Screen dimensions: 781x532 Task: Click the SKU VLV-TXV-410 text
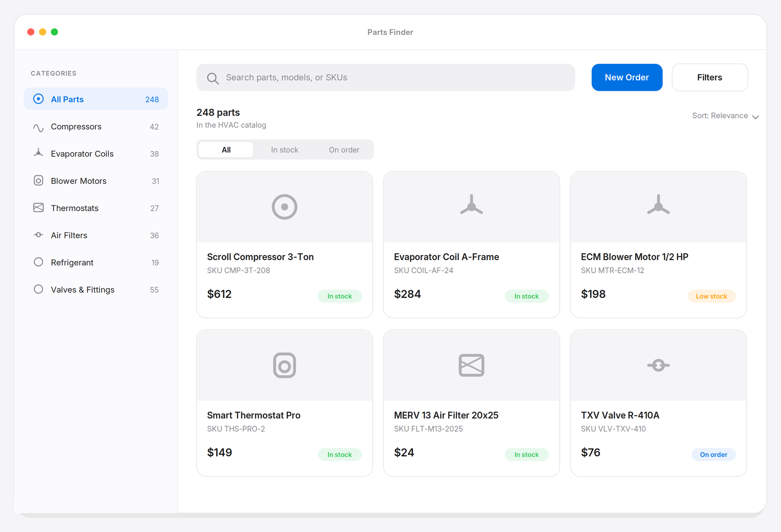614,428
